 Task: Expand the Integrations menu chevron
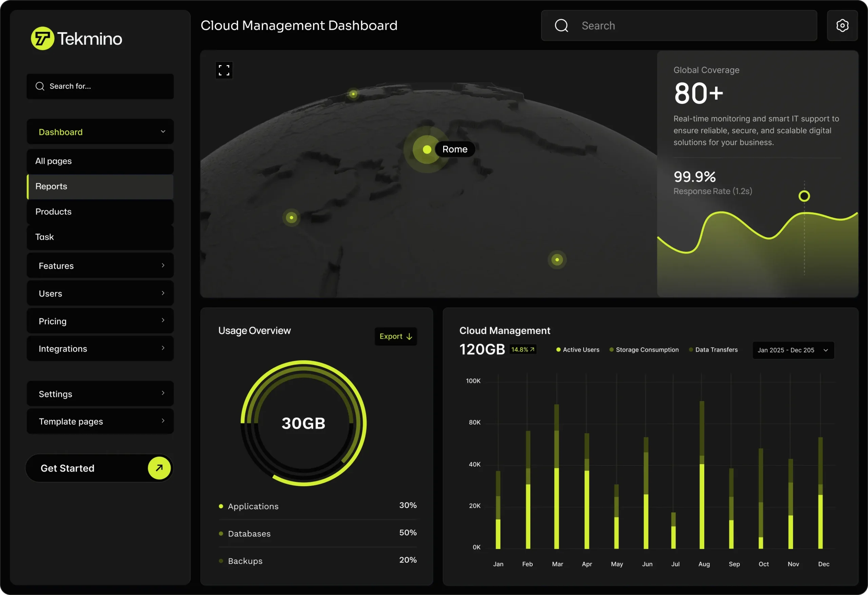click(x=163, y=348)
